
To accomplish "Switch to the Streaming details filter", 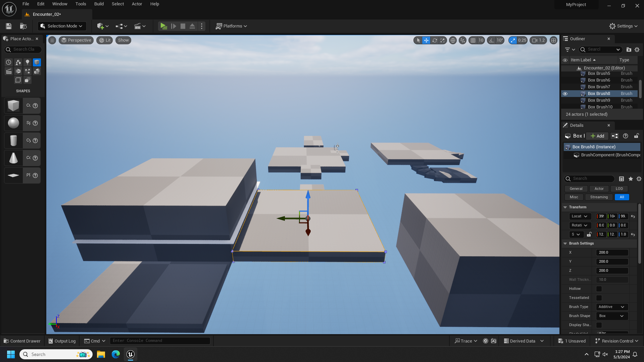I will tap(599, 197).
